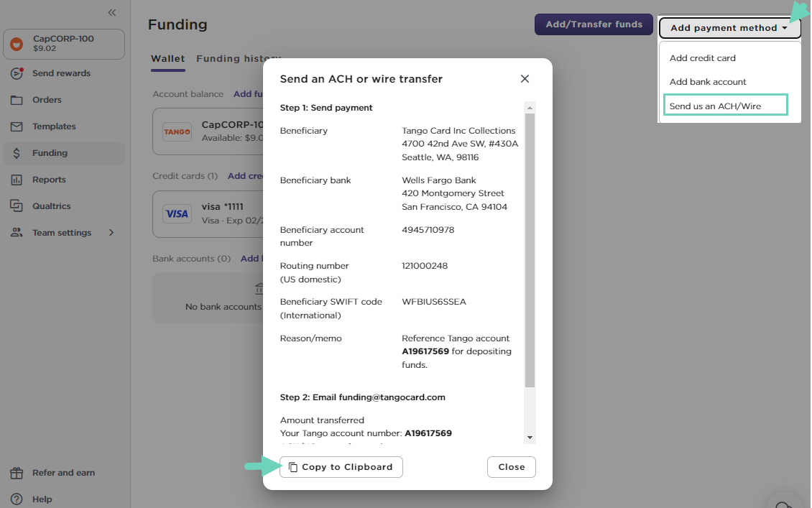The height and width of the screenshot is (508, 812).
Task: Click the Reports chart icon
Action: (17, 180)
